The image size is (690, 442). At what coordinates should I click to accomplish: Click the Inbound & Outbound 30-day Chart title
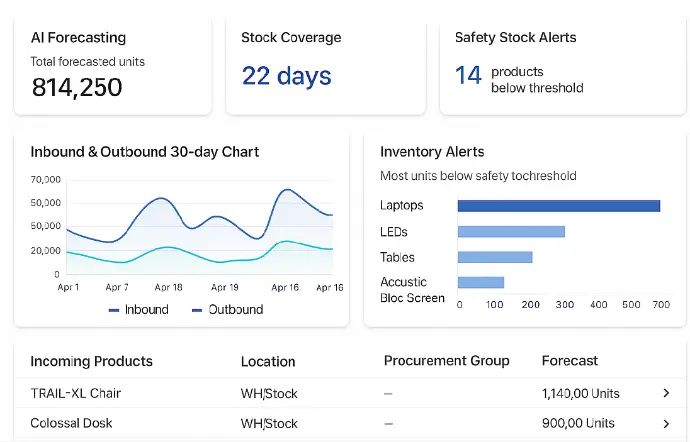point(145,152)
